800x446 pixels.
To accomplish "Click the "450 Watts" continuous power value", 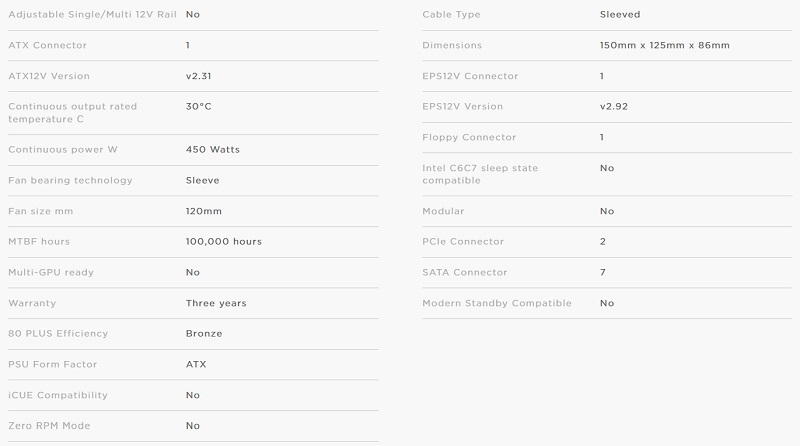I will click(x=212, y=150).
